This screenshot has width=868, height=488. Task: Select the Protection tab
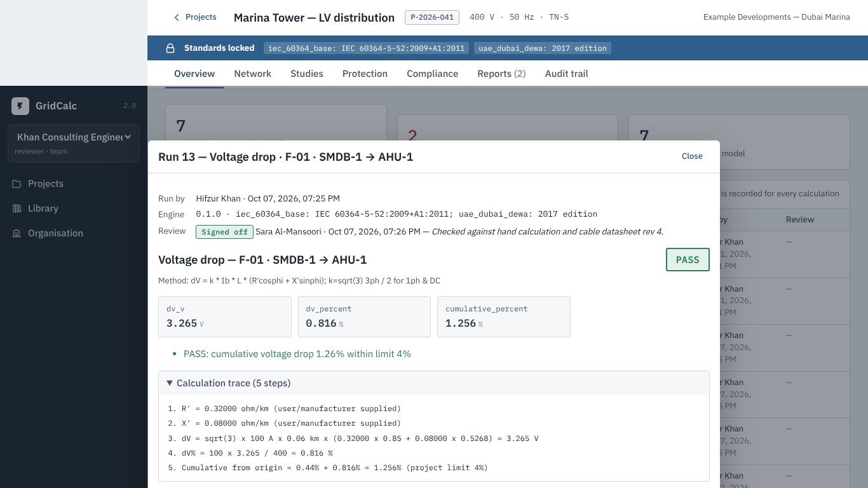click(365, 74)
